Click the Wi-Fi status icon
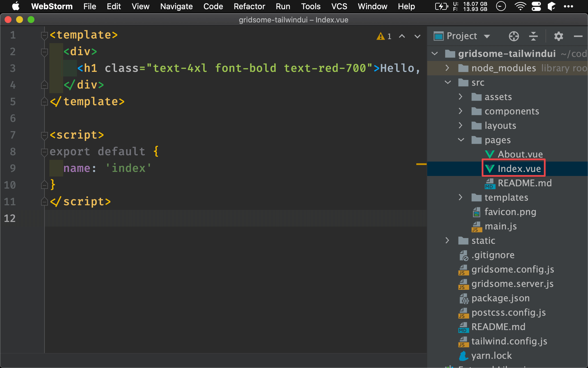The width and height of the screenshot is (588, 368). 520,6
